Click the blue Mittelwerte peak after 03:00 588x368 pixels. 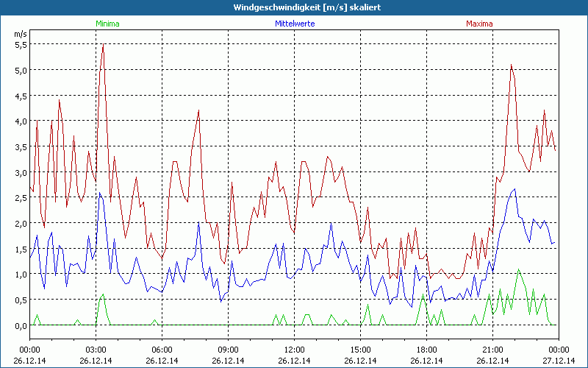[100, 194]
